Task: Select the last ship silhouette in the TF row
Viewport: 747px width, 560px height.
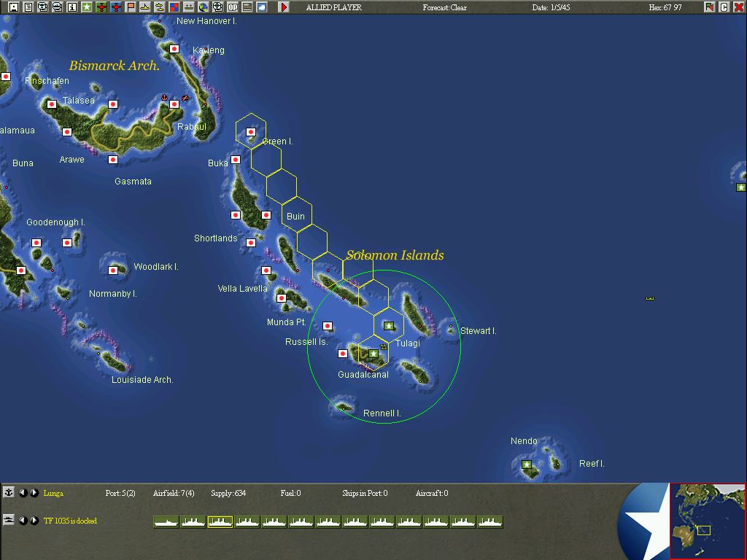Action: (490, 522)
